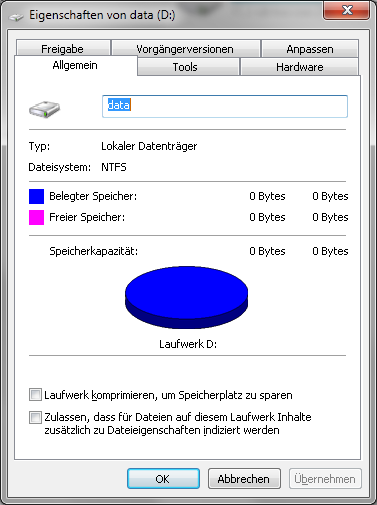Click the Übernehmen button
This screenshot has width=377, height=505.
pos(325,479)
